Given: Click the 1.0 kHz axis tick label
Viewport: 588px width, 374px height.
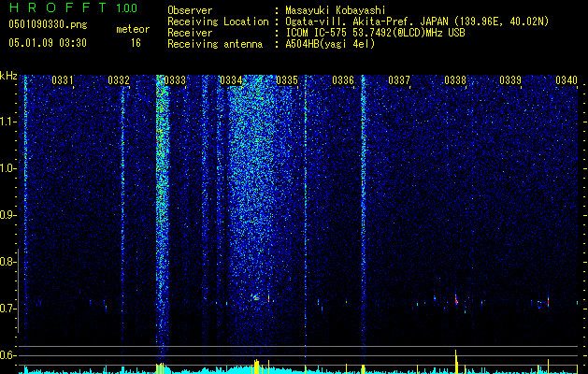Looking at the screenshot, I should [x=7, y=168].
